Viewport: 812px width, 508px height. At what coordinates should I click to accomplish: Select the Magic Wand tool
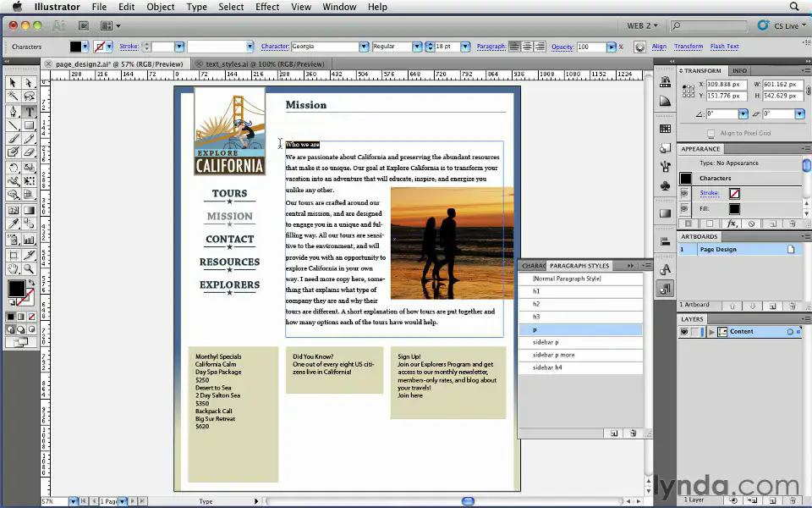tap(13, 97)
